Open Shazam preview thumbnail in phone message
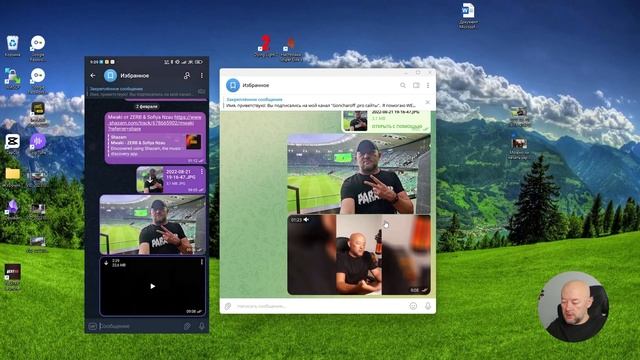 (x=193, y=142)
